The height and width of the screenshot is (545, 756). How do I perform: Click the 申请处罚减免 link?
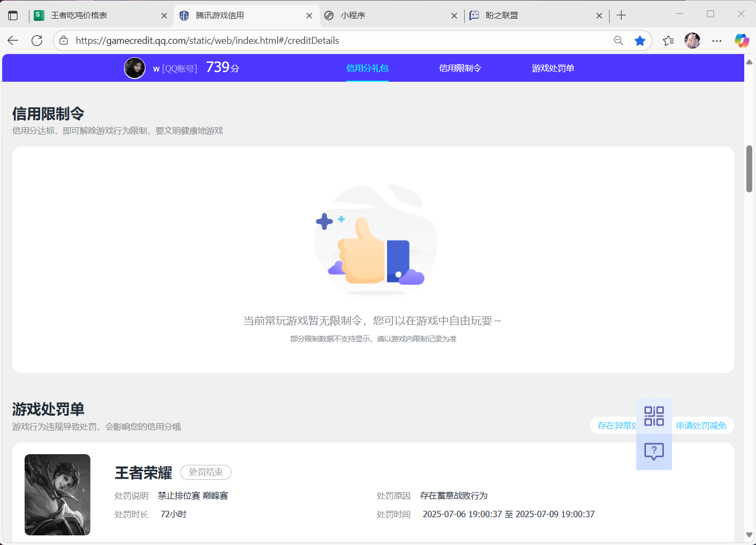tap(701, 425)
